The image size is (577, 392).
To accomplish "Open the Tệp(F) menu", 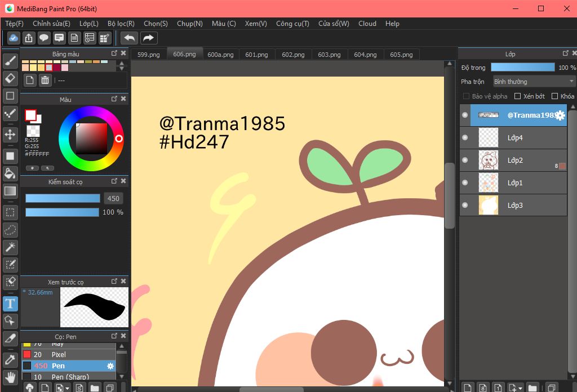I will pyautogui.click(x=14, y=24).
